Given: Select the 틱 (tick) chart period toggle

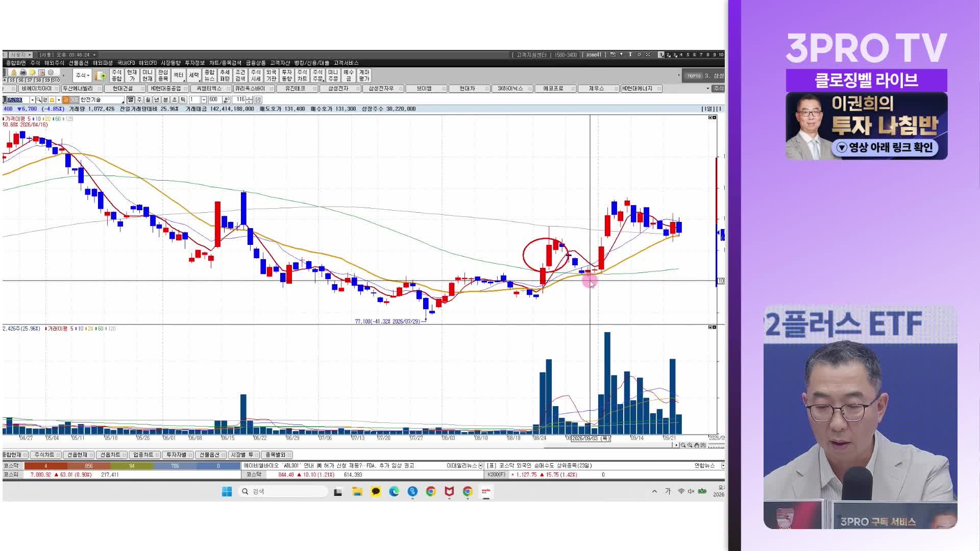Looking at the screenshot, I should click(183, 100).
